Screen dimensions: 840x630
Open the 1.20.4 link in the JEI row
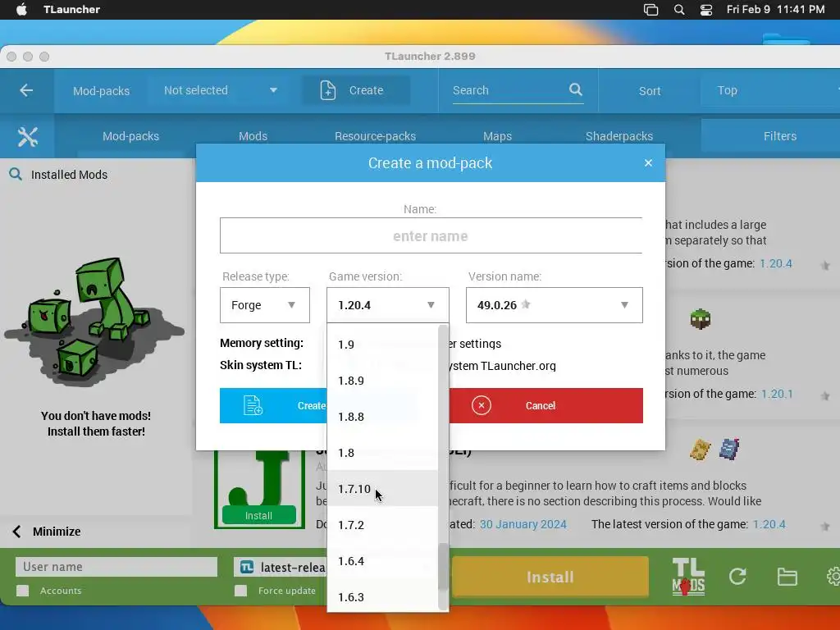(x=769, y=524)
